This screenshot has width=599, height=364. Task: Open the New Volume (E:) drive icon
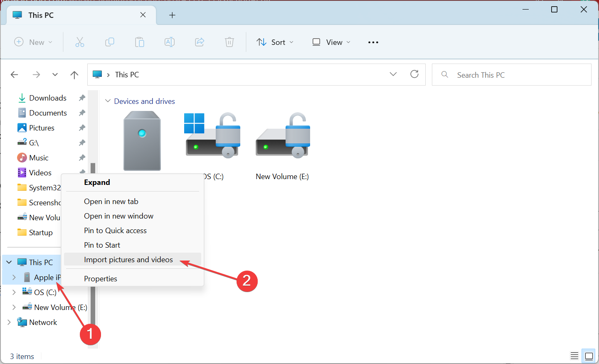283,135
